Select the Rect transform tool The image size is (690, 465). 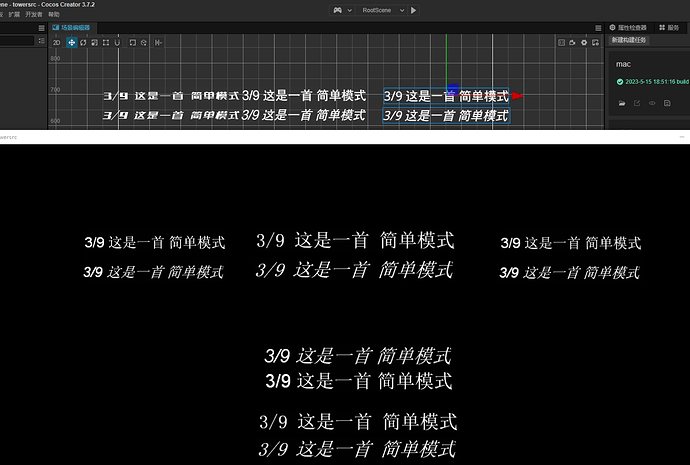106,43
